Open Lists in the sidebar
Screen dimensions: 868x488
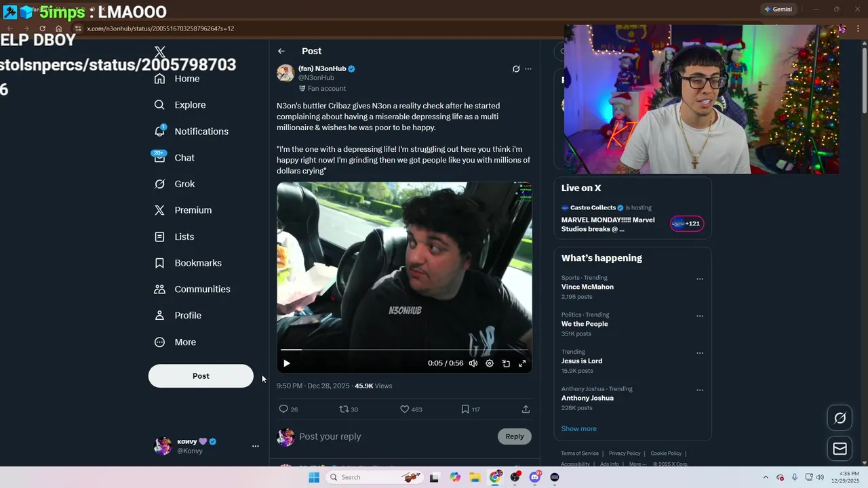click(x=174, y=237)
